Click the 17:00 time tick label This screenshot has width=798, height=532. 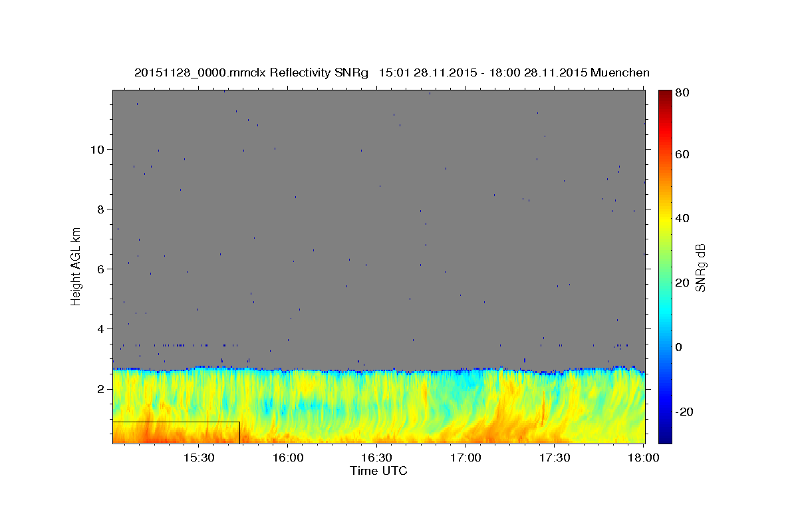click(465, 458)
